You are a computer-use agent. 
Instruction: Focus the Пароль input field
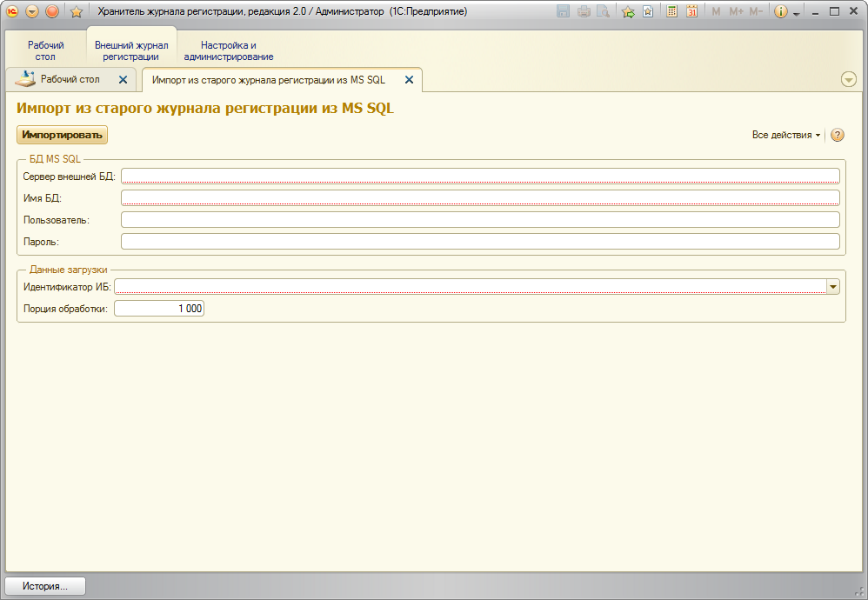pyautogui.click(x=480, y=241)
